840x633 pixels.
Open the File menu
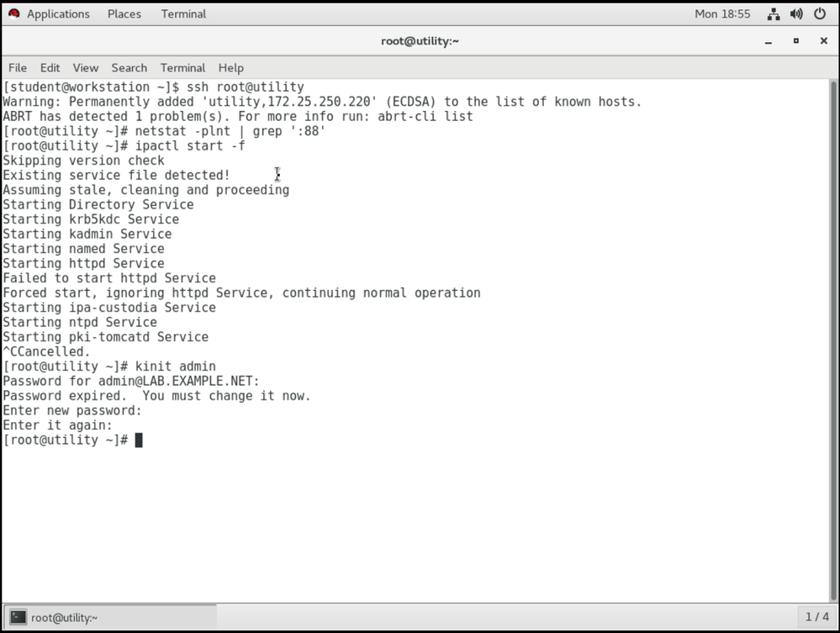click(x=18, y=68)
